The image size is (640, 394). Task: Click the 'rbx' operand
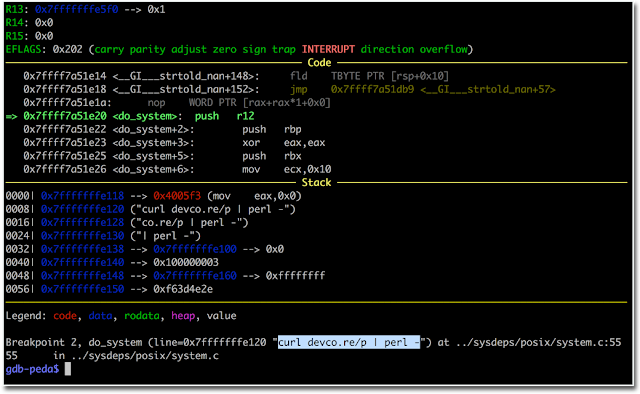point(293,156)
